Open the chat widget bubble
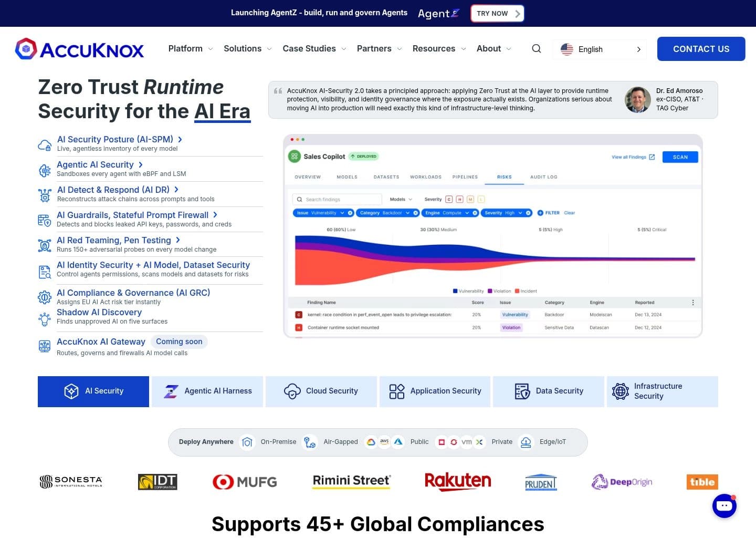Image resolution: width=756 pixels, height=538 pixels. tap(724, 506)
